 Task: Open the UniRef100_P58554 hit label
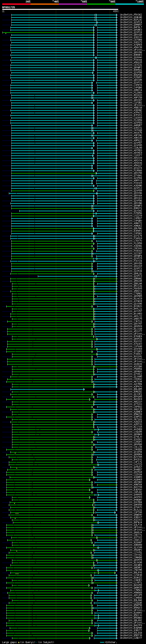coord(131,369)
